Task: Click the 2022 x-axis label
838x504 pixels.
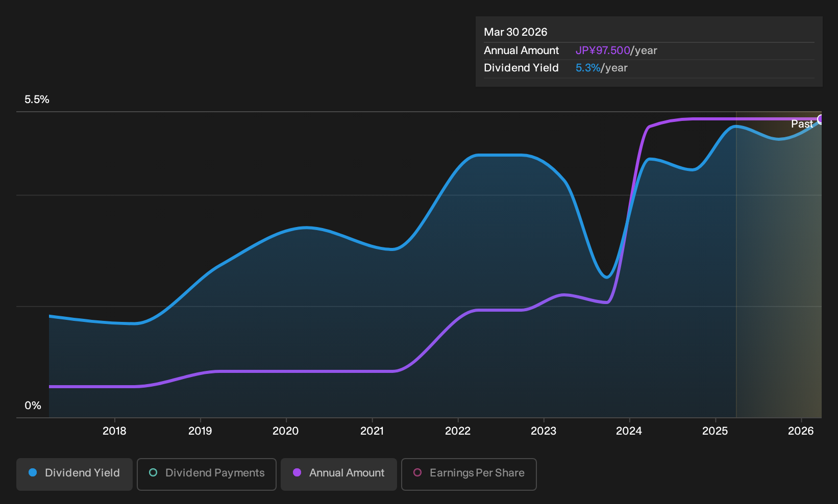Action: point(458,431)
